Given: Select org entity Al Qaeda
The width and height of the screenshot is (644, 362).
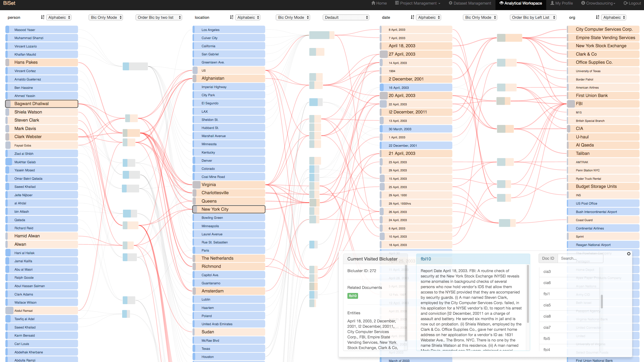Looking at the screenshot, I should (x=603, y=145).
